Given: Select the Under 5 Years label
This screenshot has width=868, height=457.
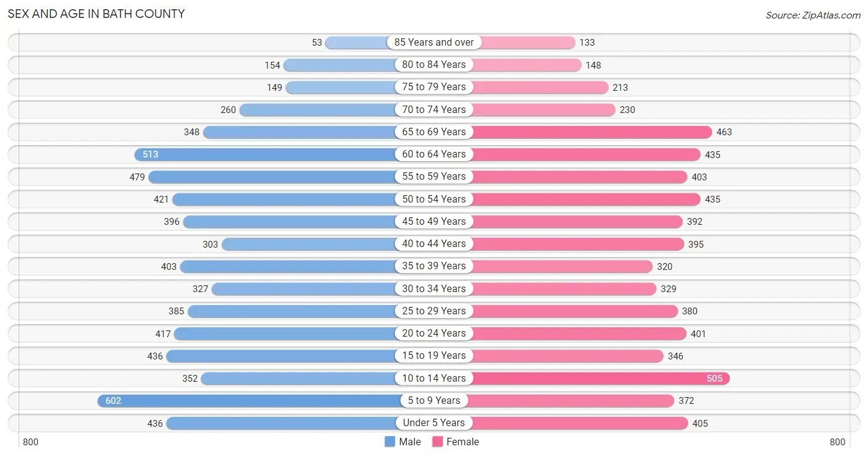Looking at the screenshot, I should [434, 423].
